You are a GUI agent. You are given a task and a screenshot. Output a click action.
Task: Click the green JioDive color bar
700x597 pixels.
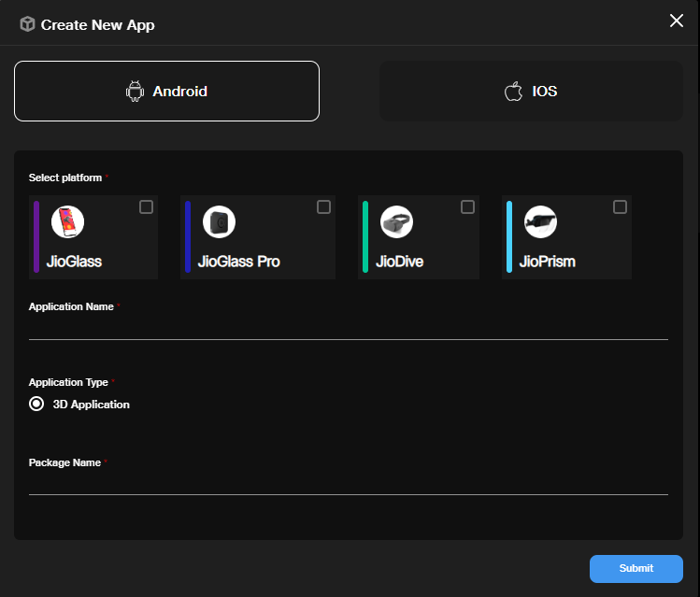(x=365, y=236)
